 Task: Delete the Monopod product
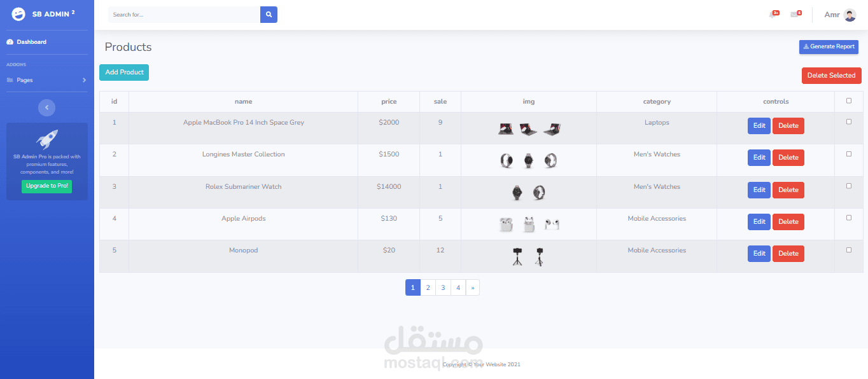pyautogui.click(x=788, y=254)
